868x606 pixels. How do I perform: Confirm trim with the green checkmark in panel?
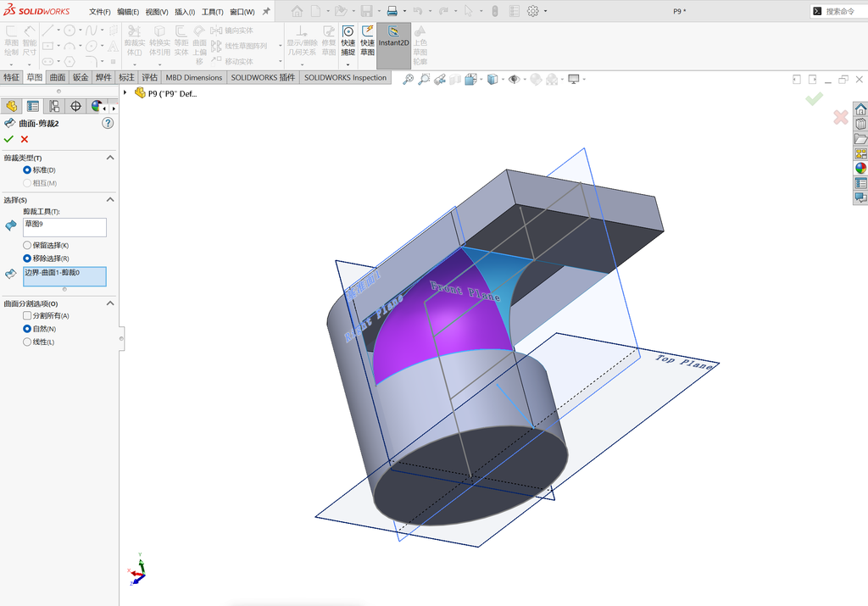coord(8,140)
